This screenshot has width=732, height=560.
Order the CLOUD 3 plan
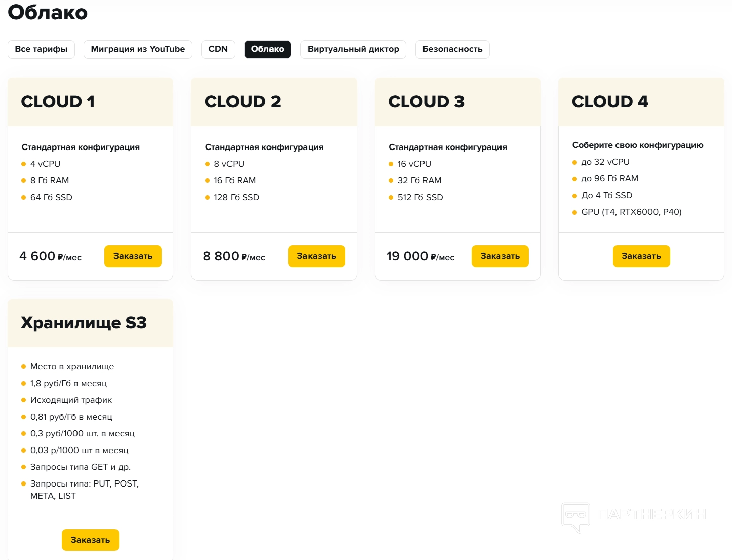500,256
